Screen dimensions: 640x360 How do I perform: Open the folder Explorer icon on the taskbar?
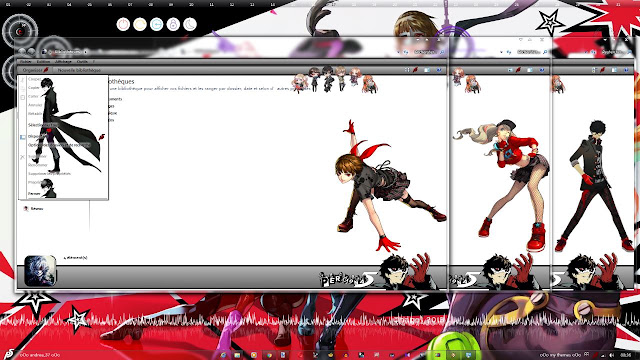point(237,355)
